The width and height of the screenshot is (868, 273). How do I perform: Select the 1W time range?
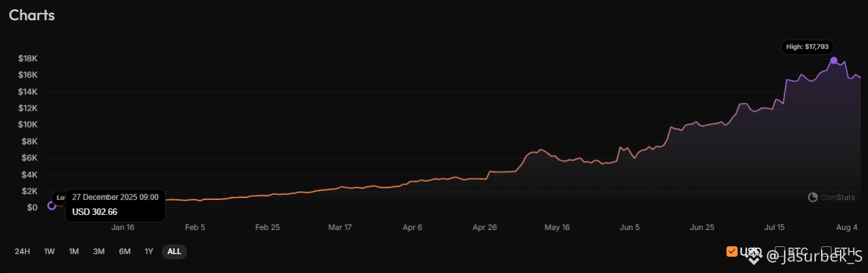pos(50,251)
